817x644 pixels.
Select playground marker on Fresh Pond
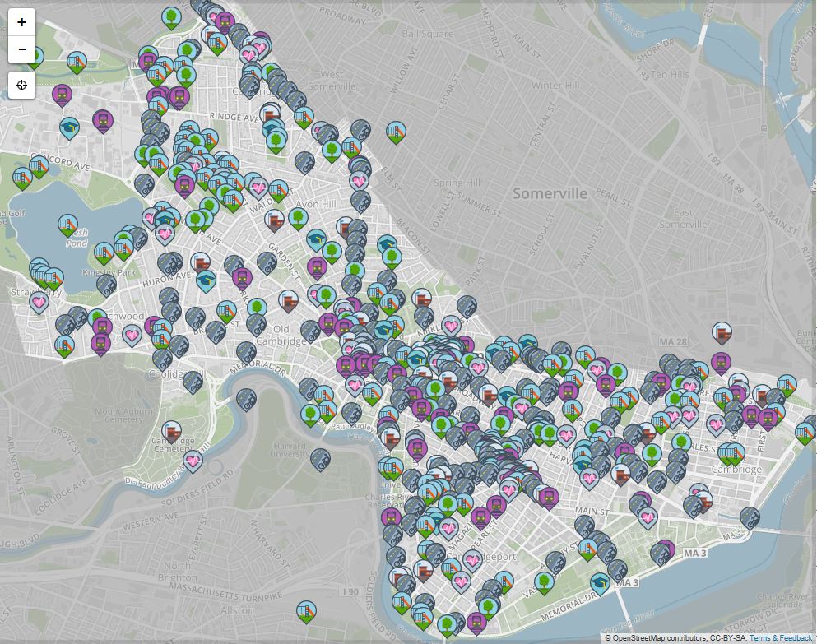67,225
